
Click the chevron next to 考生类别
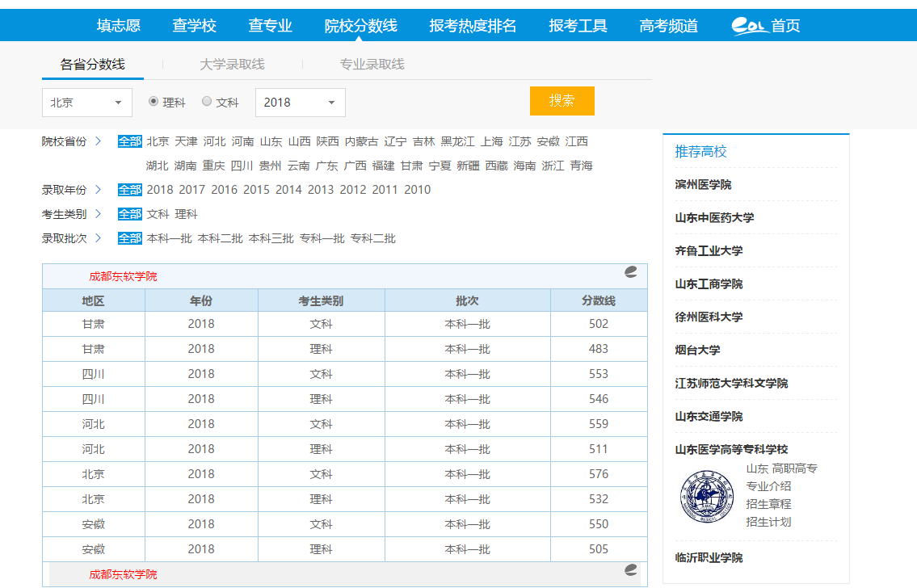point(99,214)
